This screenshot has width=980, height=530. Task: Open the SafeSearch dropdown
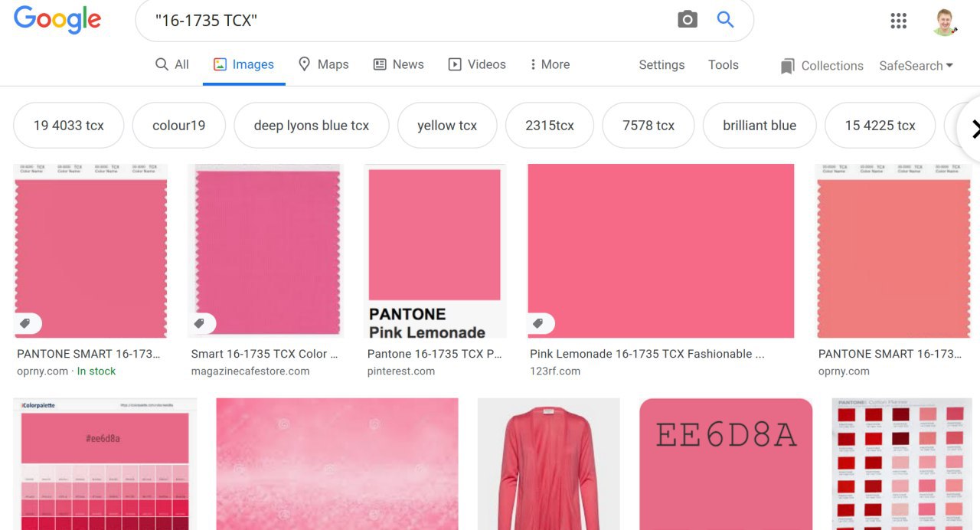click(x=916, y=66)
